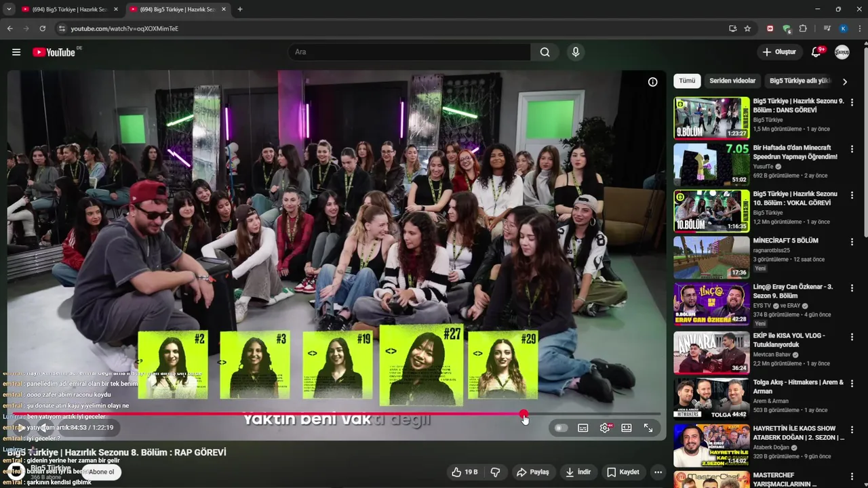The height and width of the screenshot is (488, 868).
Task: Subscribe with the Abone ol button
Action: [102, 472]
